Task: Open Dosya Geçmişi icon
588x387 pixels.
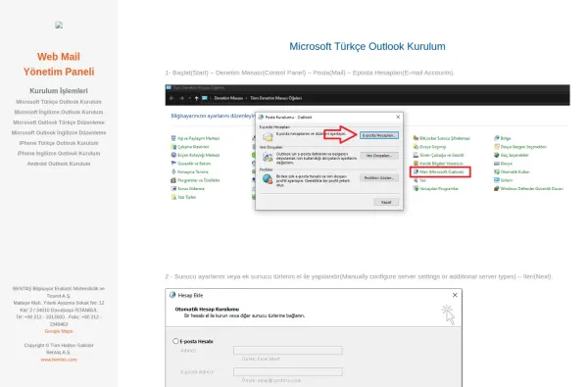Action: (416, 147)
